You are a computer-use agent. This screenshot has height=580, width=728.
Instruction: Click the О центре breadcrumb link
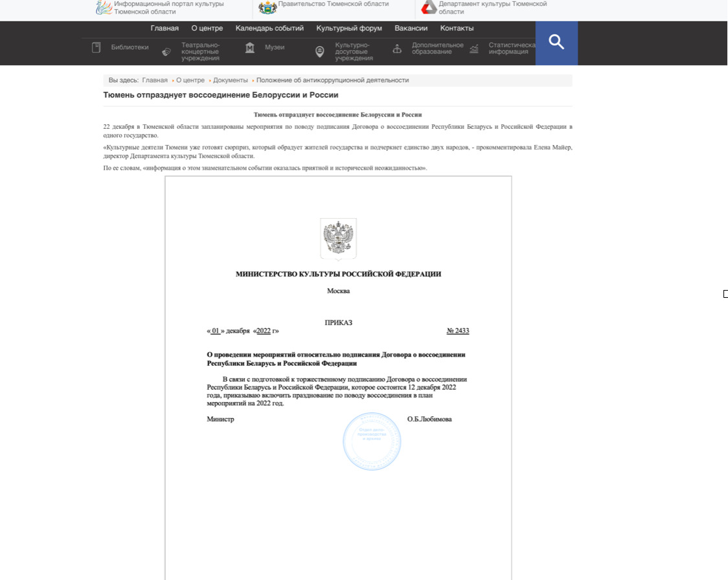coord(190,80)
